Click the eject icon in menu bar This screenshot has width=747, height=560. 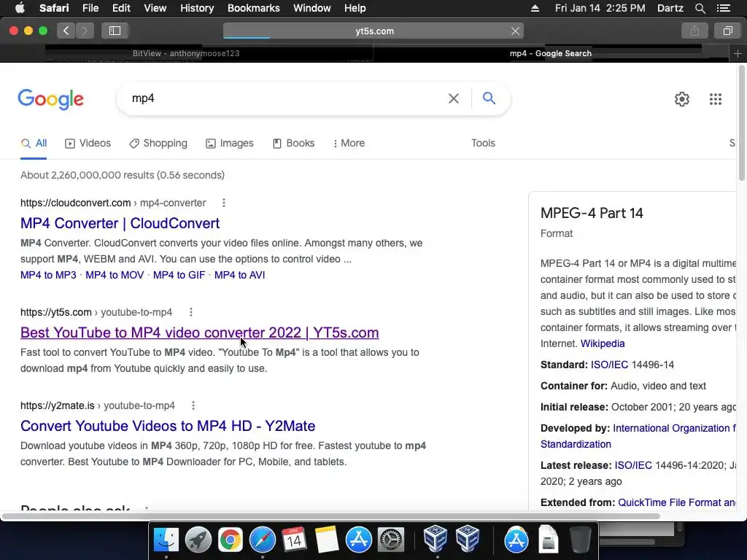pos(535,8)
